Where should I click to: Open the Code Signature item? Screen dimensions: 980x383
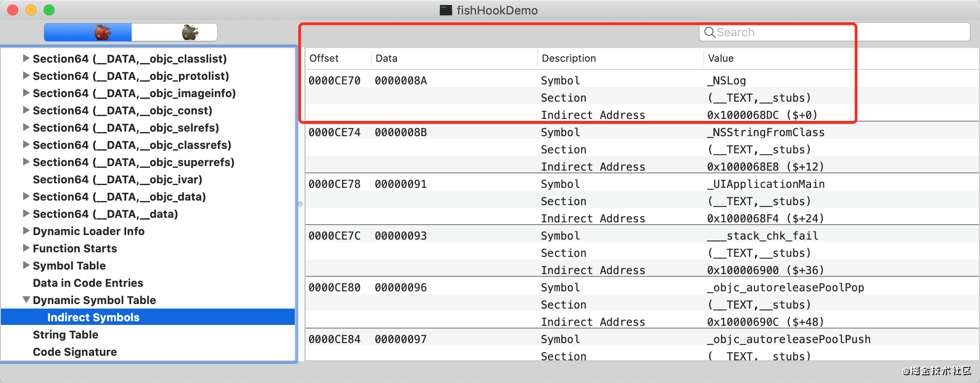(x=75, y=352)
